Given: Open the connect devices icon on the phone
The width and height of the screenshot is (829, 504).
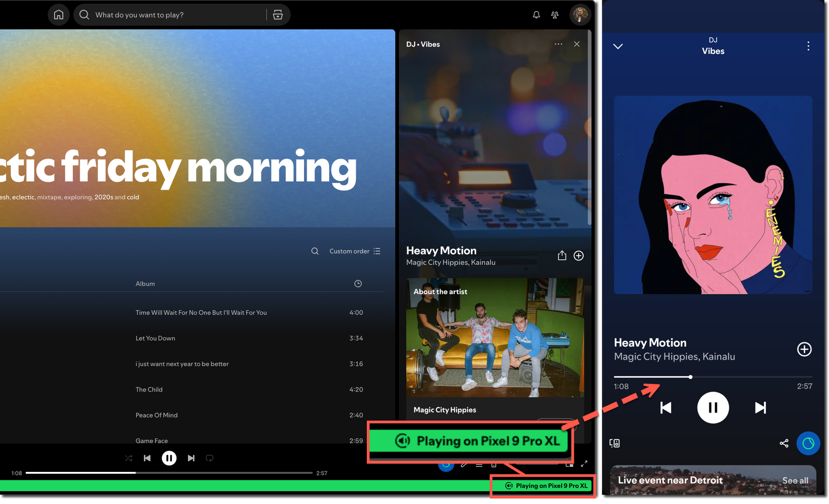Looking at the screenshot, I should point(614,443).
